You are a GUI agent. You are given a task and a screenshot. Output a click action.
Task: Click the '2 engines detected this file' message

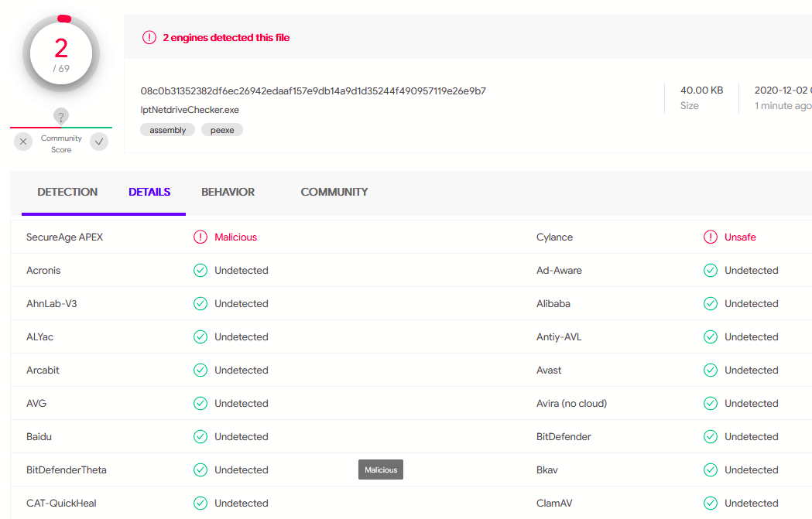[226, 37]
